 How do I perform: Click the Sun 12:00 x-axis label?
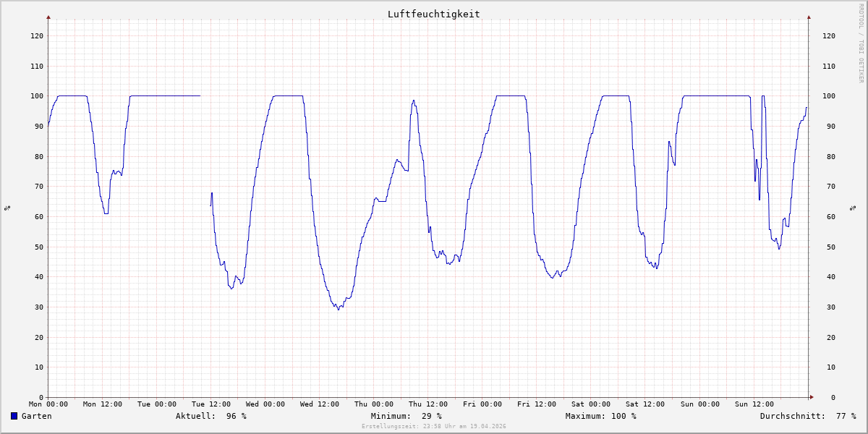pos(753,404)
